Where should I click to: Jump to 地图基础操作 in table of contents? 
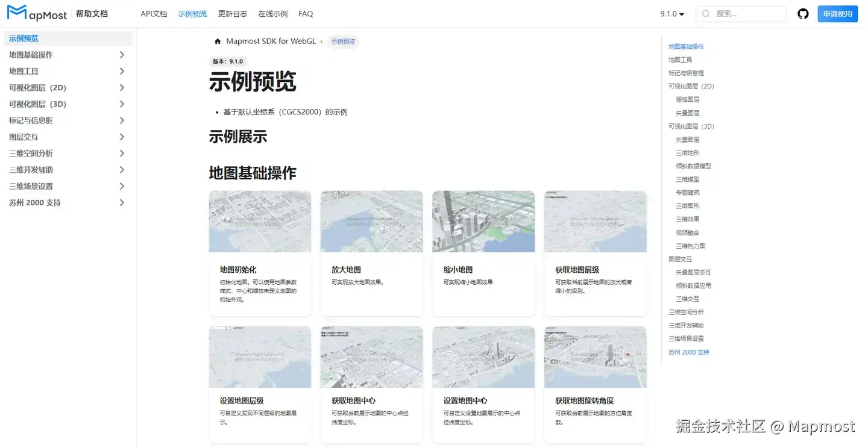point(686,46)
